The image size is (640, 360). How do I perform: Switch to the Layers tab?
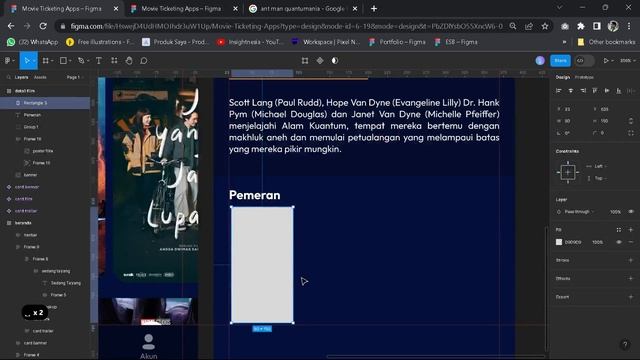pos(21,77)
